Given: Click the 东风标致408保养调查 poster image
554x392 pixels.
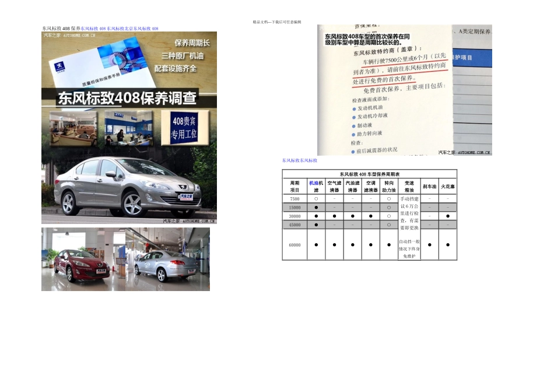Looking at the screenshot, I should pos(129,128).
